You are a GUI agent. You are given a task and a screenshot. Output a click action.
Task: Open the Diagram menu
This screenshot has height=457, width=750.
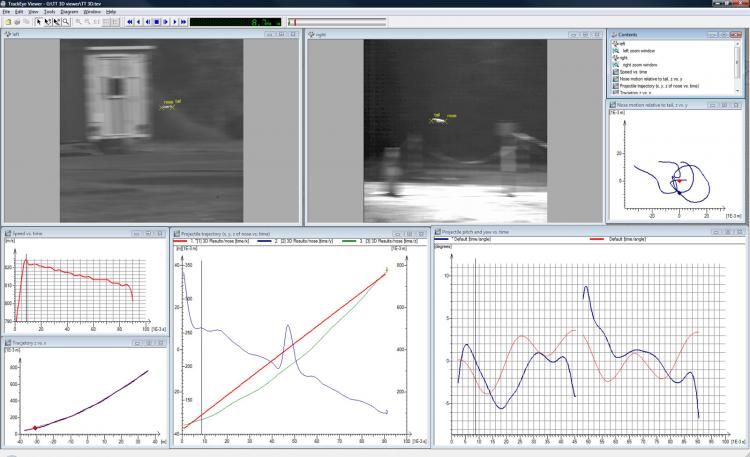coord(69,11)
